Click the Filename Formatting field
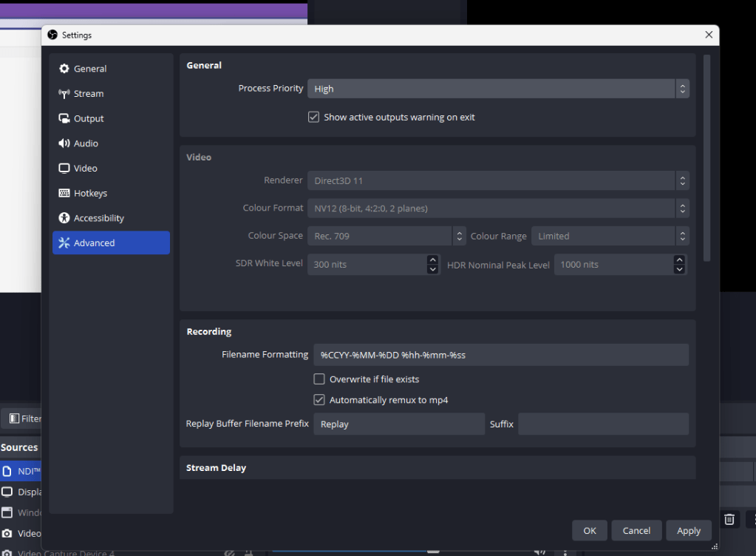Image resolution: width=756 pixels, height=556 pixels. click(x=501, y=355)
